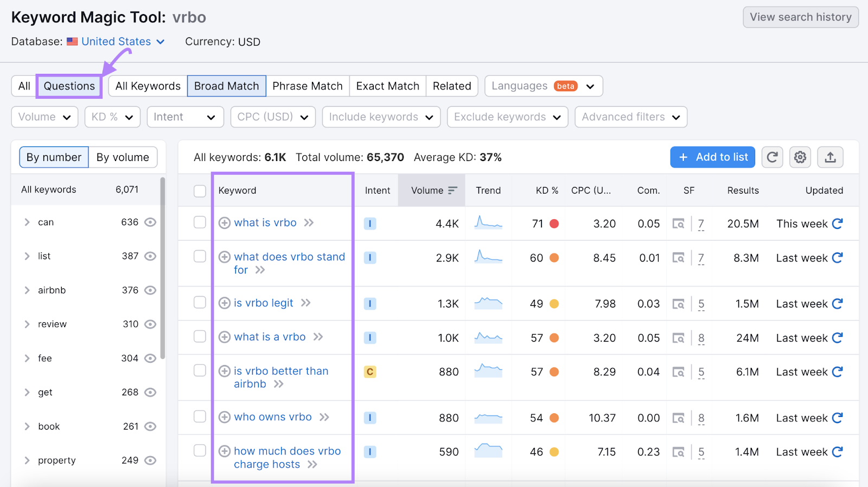
Task: Open the Intent filter dropdown
Action: tap(185, 117)
